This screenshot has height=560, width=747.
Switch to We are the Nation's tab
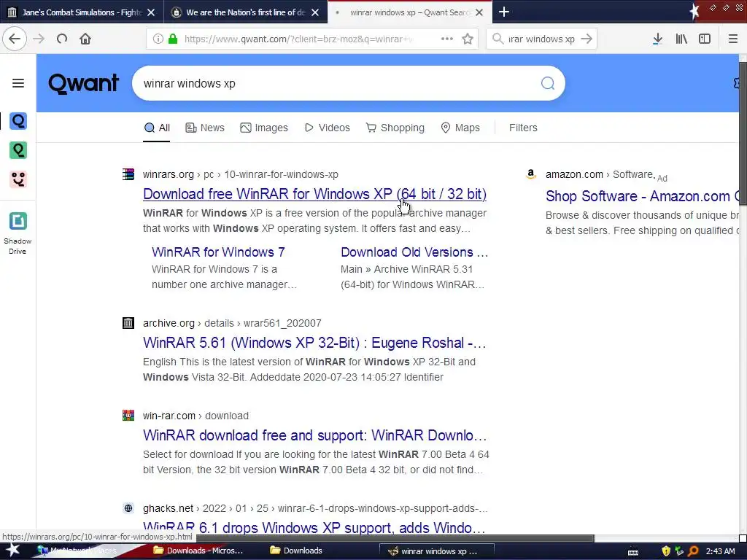[246, 12]
